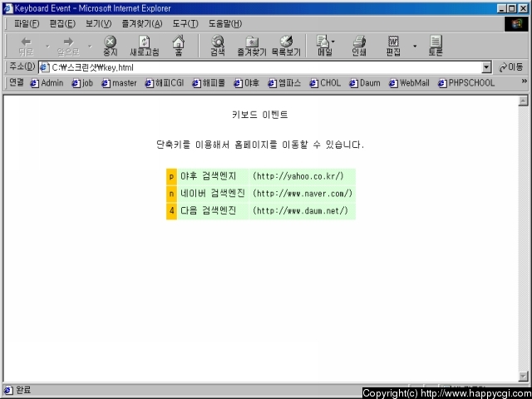Click the Stop (중지) toolbar icon
Screen dimensions: 532x399
[x=111, y=45]
